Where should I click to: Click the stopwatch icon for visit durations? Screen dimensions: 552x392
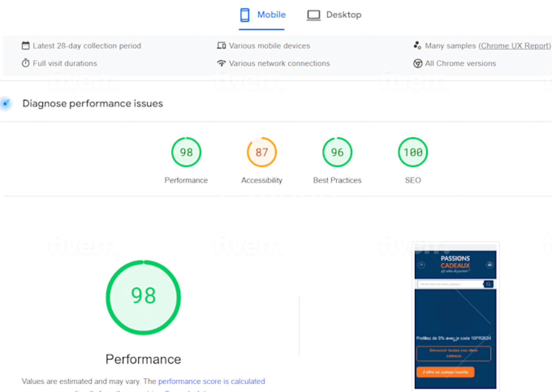[26, 63]
